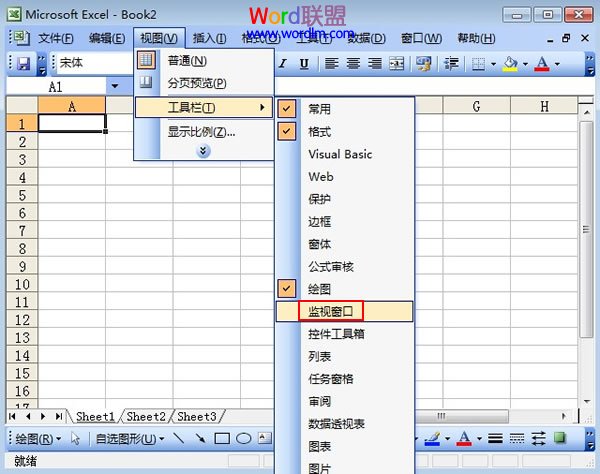Open the 编辑(E) menu

tap(107, 38)
